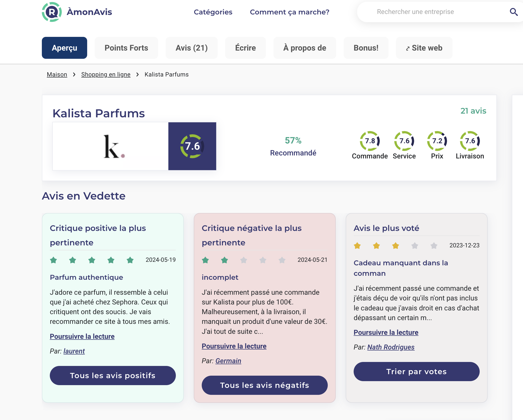Click the search magnifier icon
523x420 pixels.
[x=514, y=12]
